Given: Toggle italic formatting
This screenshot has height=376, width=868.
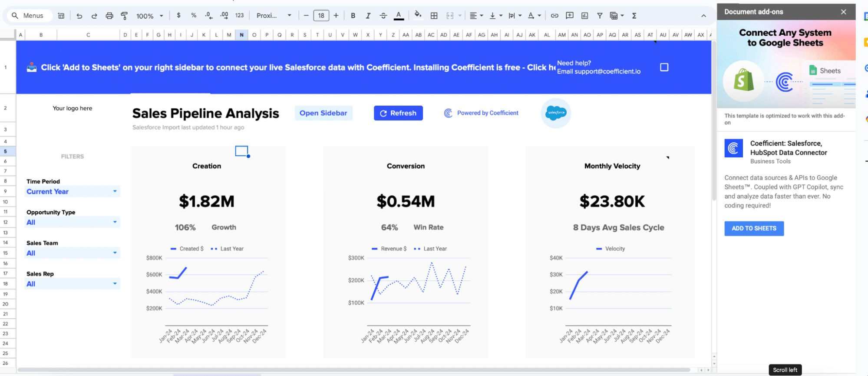Looking at the screenshot, I should click(368, 16).
